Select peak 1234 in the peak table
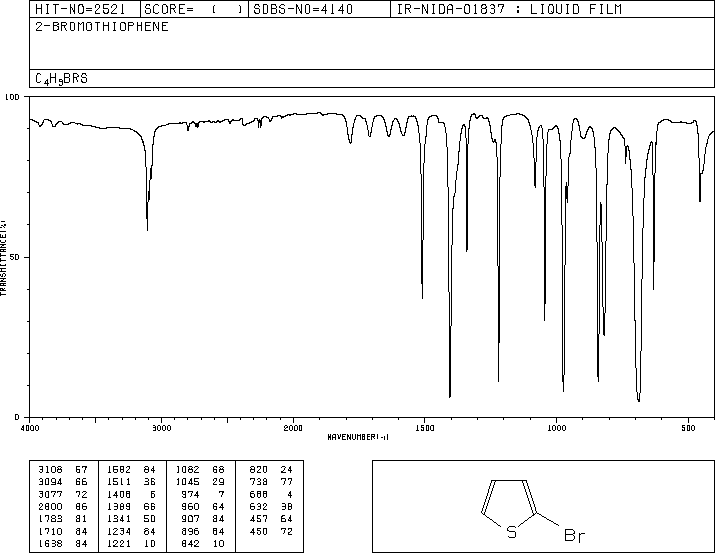The width and height of the screenshot is (715, 553). click(x=131, y=532)
